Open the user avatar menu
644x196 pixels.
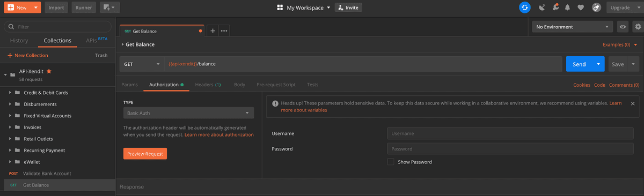coord(596,7)
